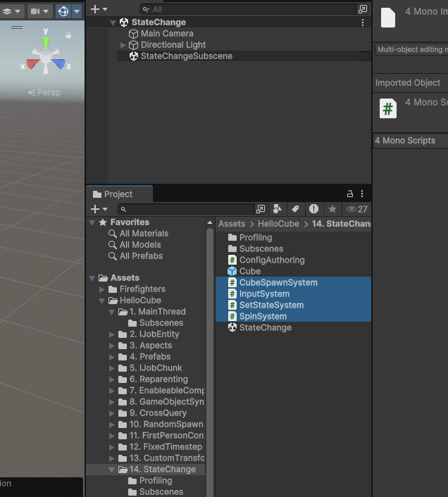Select the 12. FixedTimestep folder
This screenshot has height=497, width=448.
(x=160, y=447)
